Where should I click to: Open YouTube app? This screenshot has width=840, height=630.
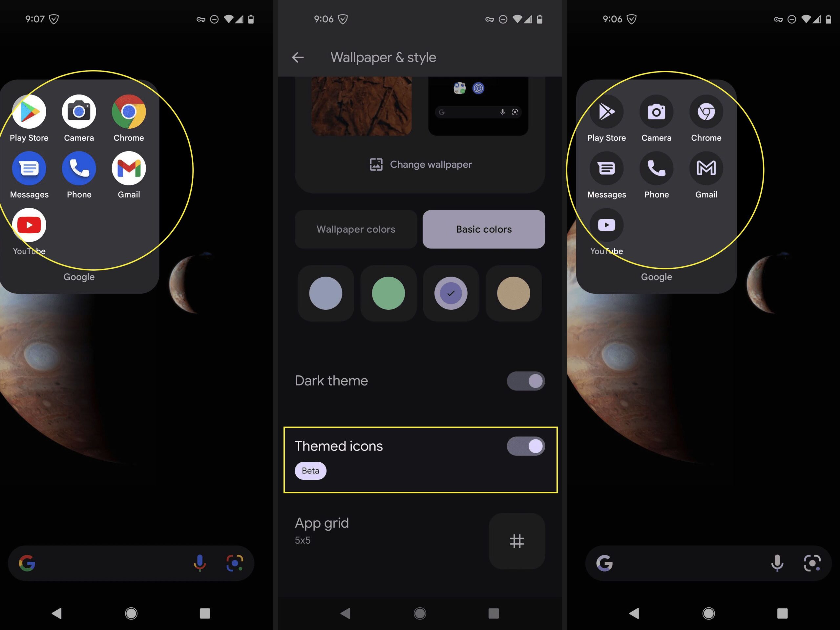(x=29, y=225)
